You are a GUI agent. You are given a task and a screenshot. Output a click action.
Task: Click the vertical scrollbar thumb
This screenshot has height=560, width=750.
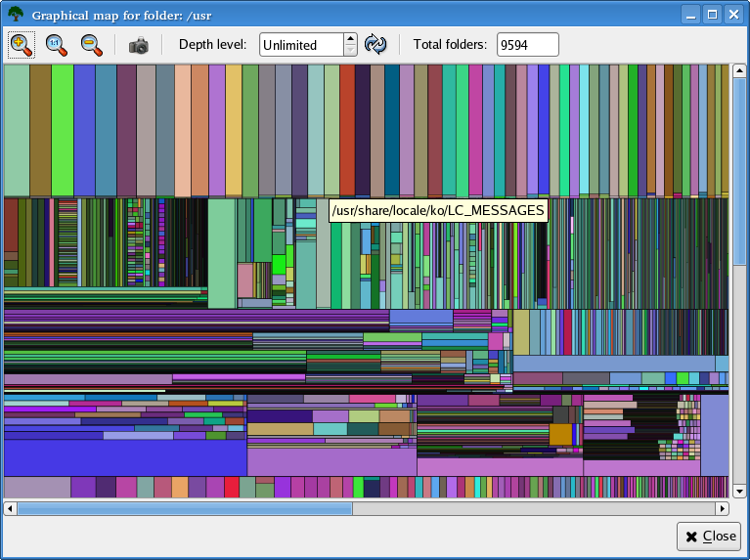pyautogui.click(x=739, y=171)
